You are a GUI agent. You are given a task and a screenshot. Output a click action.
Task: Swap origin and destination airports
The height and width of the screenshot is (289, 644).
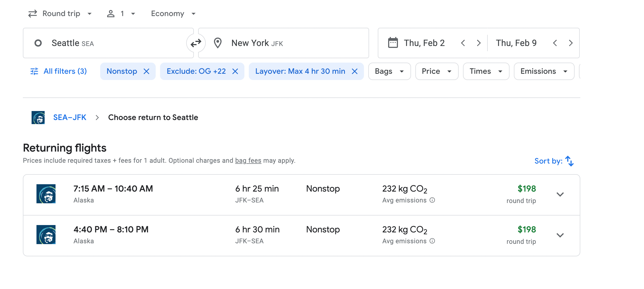click(196, 43)
